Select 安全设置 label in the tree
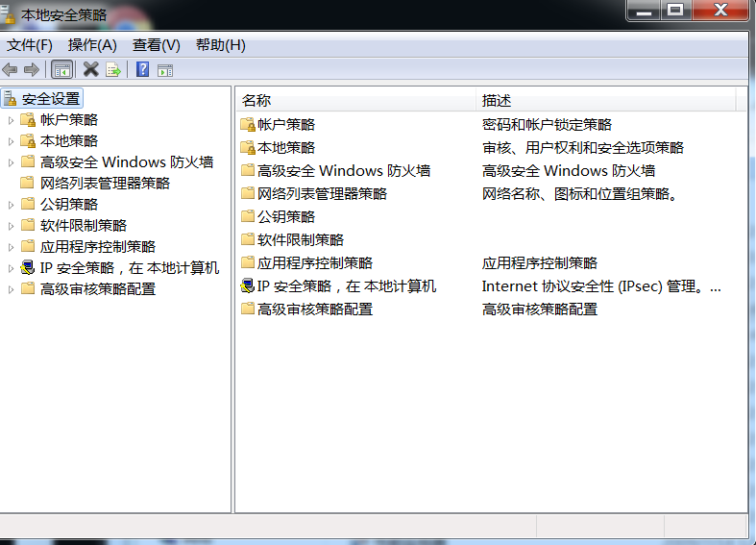 (x=51, y=99)
